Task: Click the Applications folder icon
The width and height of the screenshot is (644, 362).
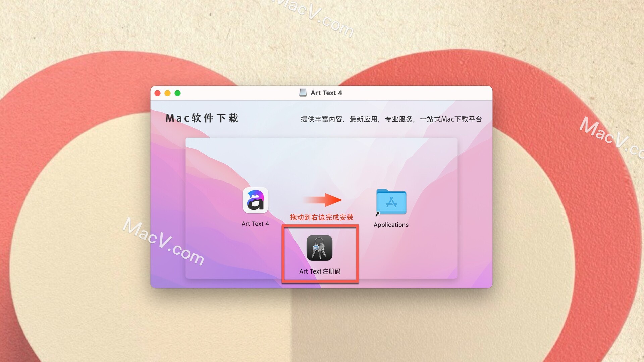Action: pyautogui.click(x=391, y=203)
